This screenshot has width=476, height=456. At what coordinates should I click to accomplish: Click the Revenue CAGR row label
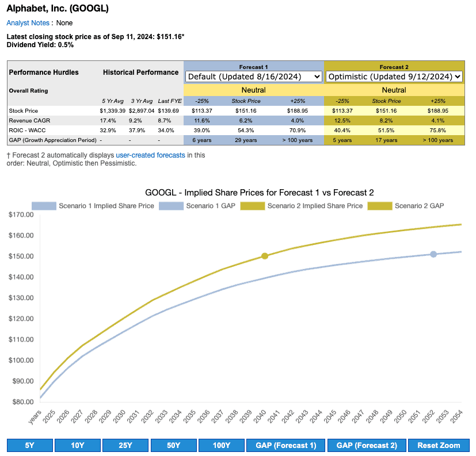pos(29,120)
